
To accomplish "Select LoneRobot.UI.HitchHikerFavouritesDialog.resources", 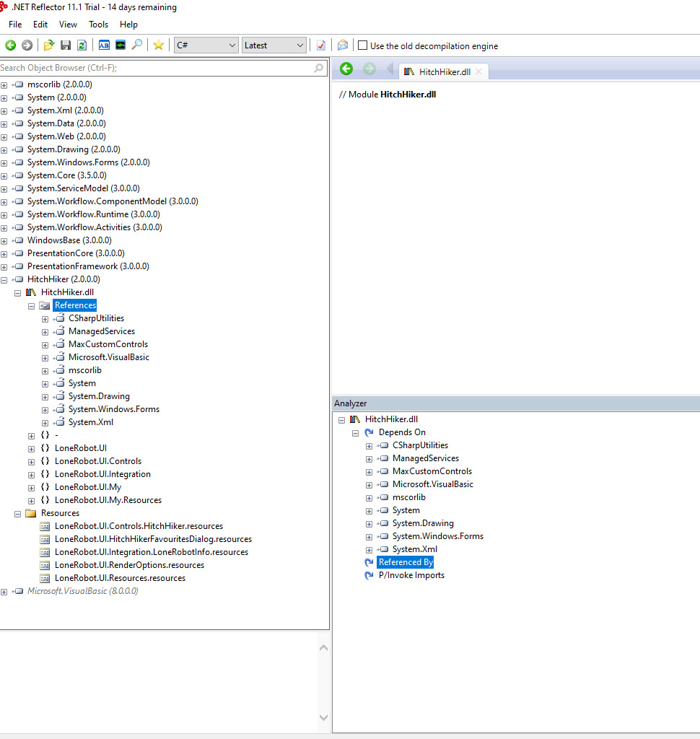I will (x=153, y=539).
